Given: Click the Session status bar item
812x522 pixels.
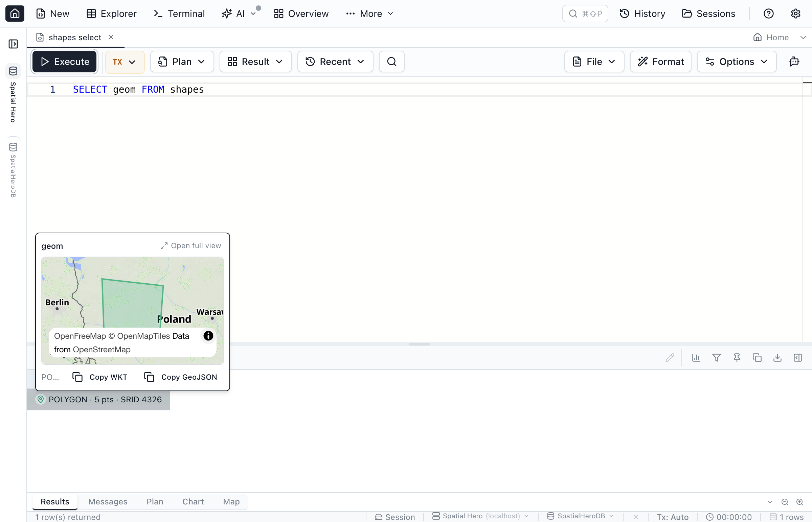Looking at the screenshot, I should click(395, 517).
